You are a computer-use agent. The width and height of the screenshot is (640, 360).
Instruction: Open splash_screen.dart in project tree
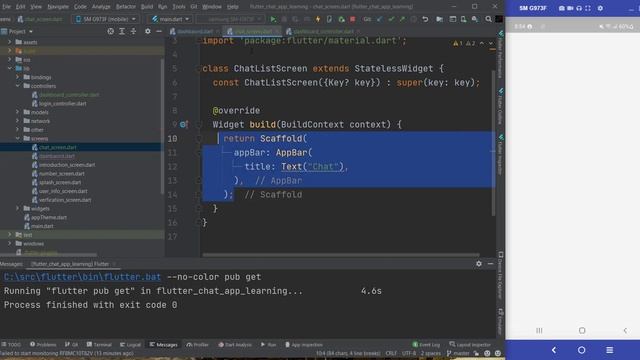pyautogui.click(x=60, y=182)
